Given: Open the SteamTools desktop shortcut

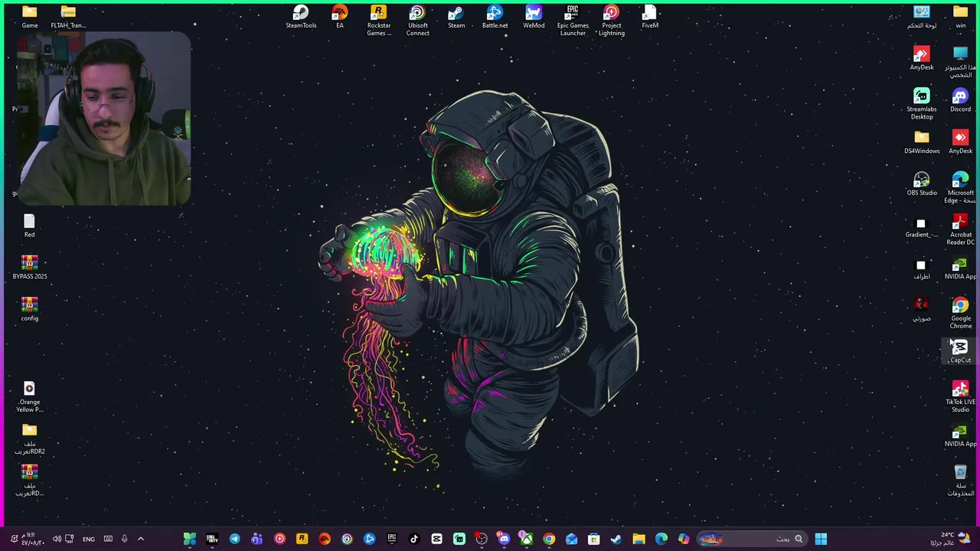Looking at the screenshot, I should pos(301,17).
